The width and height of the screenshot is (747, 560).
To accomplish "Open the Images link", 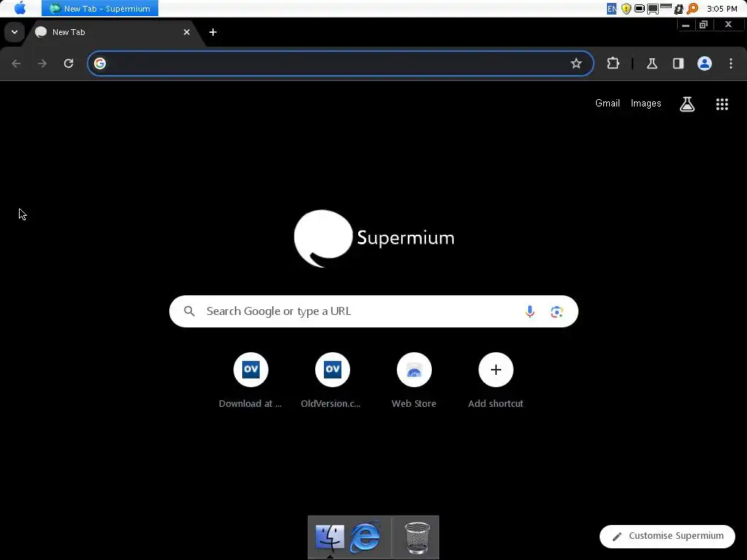I will (x=646, y=104).
